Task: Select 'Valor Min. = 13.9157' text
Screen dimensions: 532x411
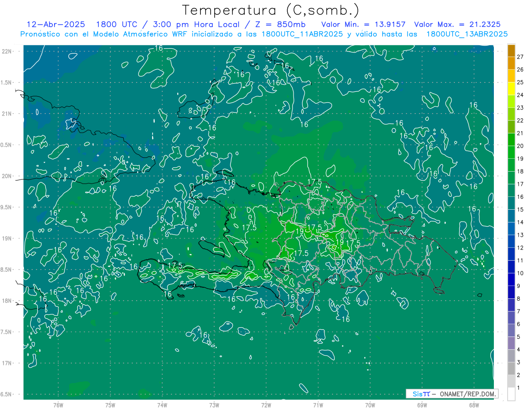Action: [364, 24]
